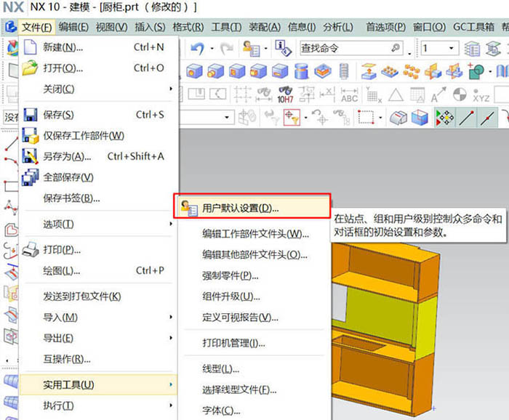Click the magnifier in command finder

point(396,48)
